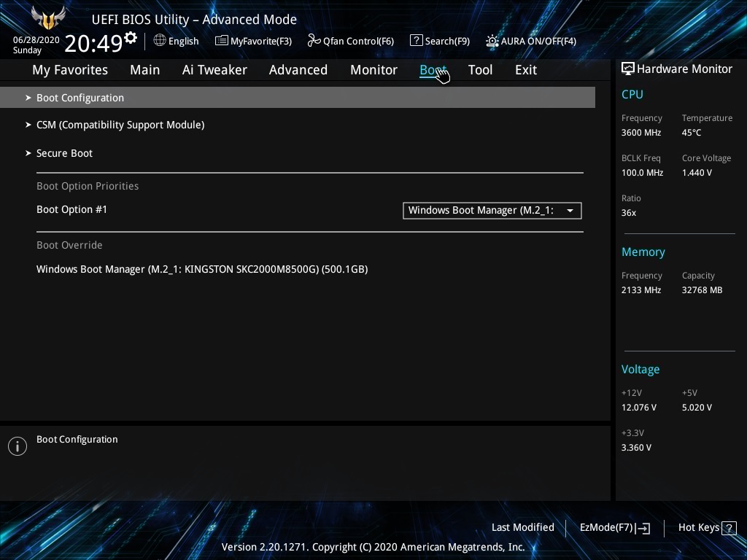The height and width of the screenshot is (560, 747).
Task: Click the globe language icon
Action: [x=160, y=40]
